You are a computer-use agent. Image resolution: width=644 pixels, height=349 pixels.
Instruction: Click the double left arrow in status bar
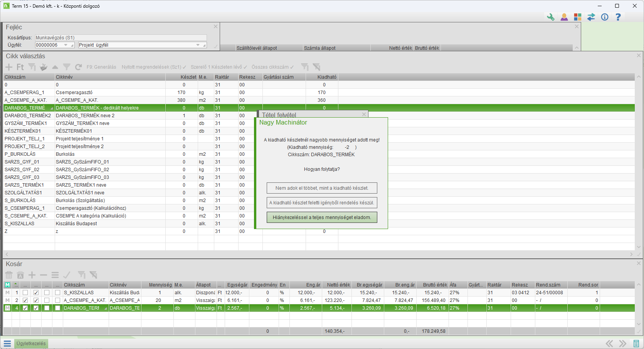pyautogui.click(x=609, y=344)
